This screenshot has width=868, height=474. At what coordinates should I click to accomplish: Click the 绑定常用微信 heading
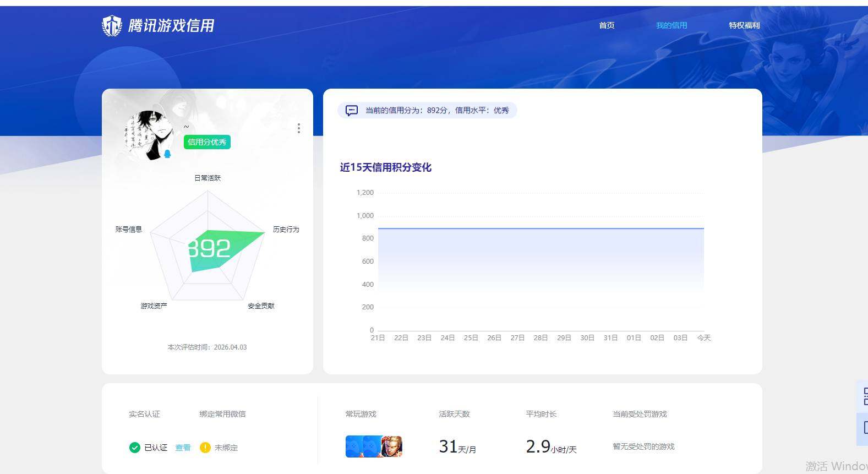coord(222,414)
